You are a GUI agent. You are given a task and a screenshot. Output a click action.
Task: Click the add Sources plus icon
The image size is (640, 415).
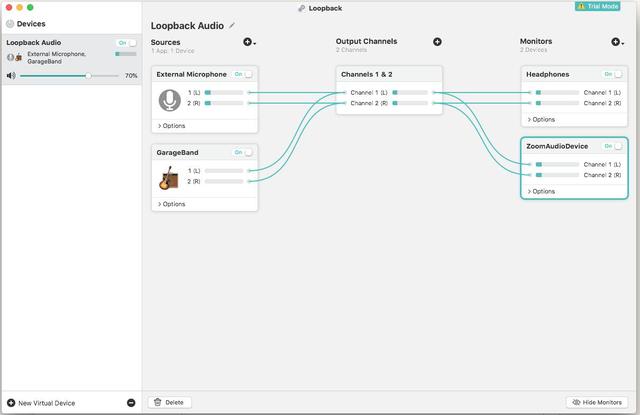tap(247, 42)
